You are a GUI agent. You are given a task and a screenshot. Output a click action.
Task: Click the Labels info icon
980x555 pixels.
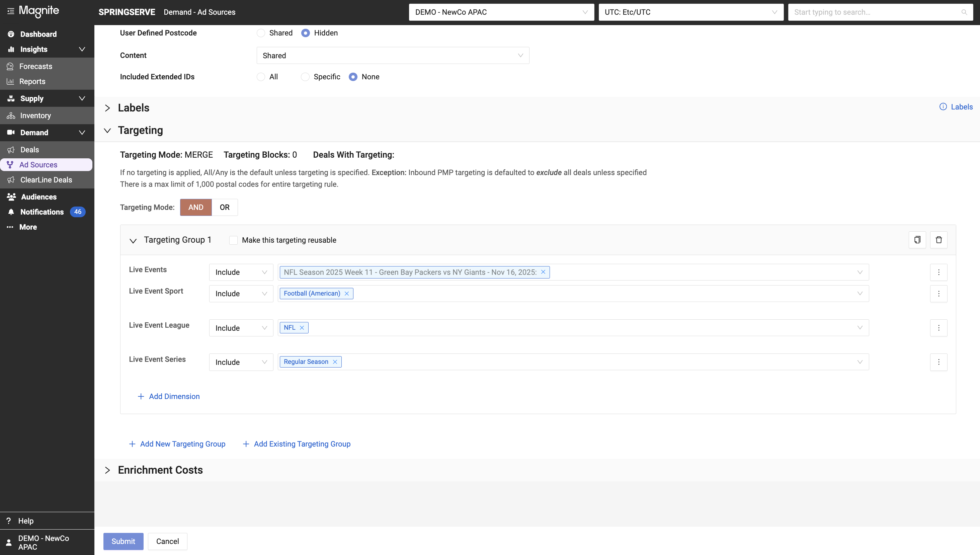(943, 107)
